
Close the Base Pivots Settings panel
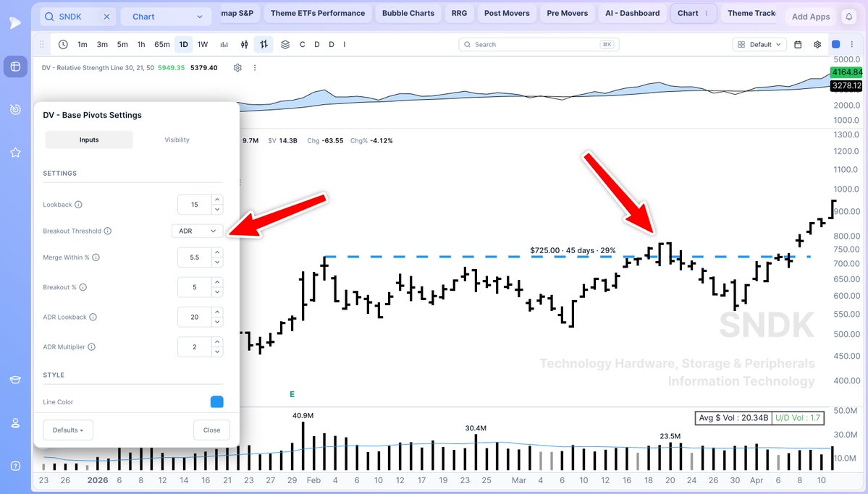click(x=211, y=430)
